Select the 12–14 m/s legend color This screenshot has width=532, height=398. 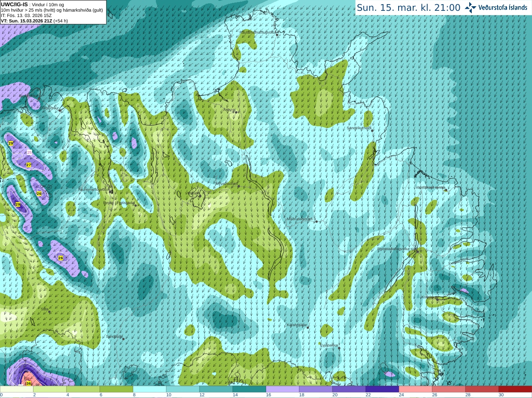pos(216,389)
